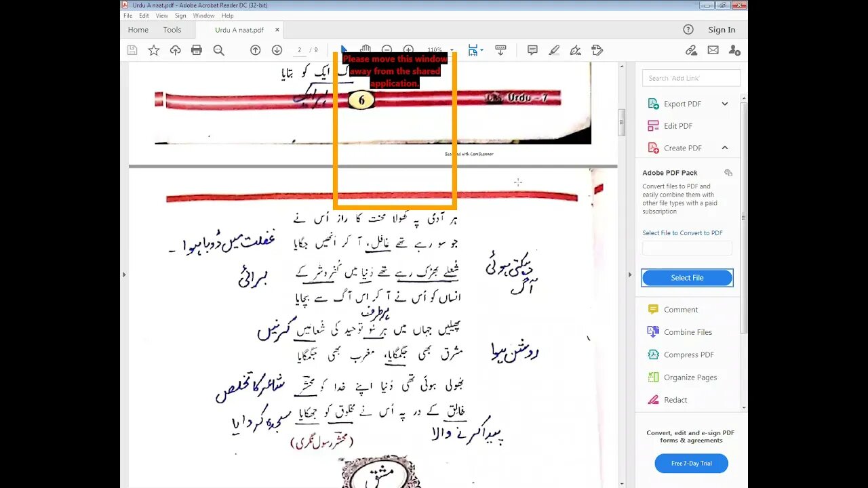Screen dimensions: 868x488
Task: Click the share with others person icon
Action: click(734, 50)
